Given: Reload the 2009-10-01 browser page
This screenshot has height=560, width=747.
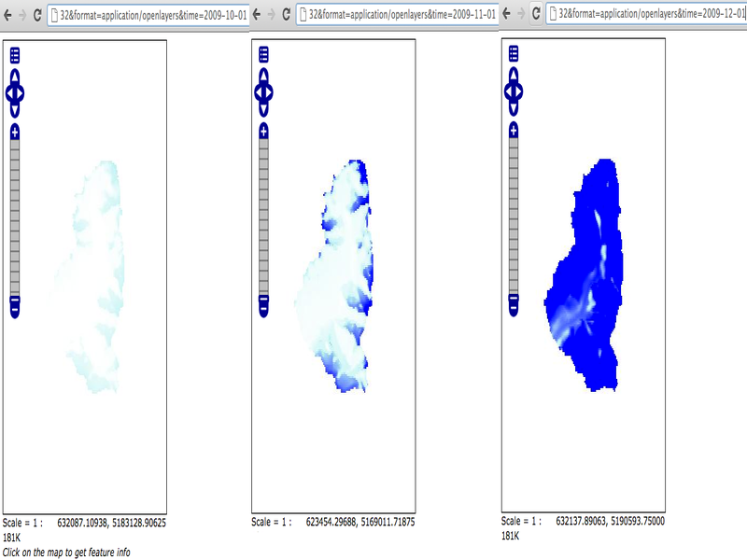Looking at the screenshot, I should point(36,15).
